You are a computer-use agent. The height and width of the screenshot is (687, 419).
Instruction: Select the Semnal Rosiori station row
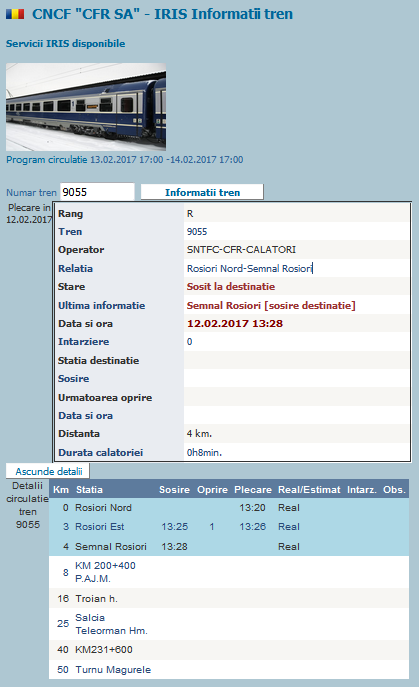click(229, 546)
